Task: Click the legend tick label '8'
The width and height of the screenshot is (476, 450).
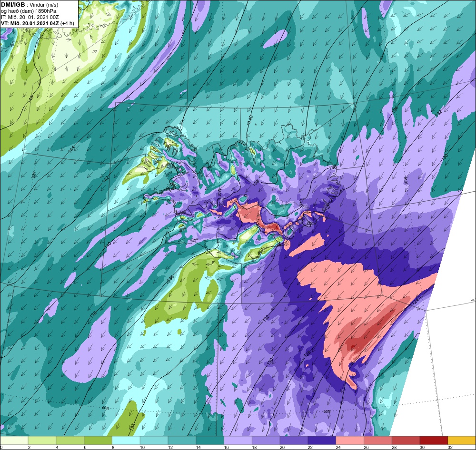Action: click(113, 447)
